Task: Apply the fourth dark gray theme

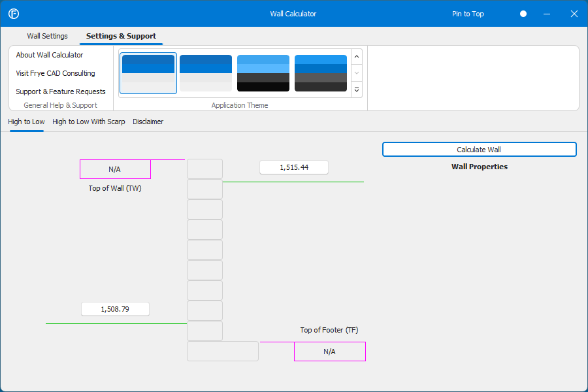Action: coord(321,73)
